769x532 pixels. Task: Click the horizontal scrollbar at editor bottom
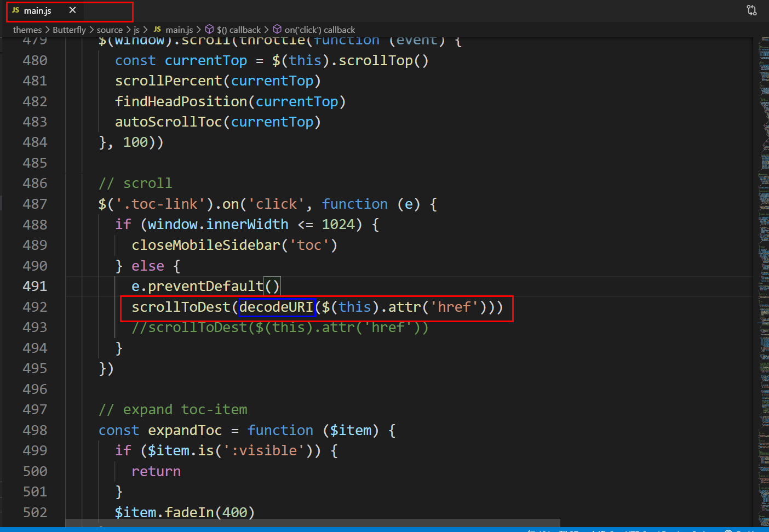point(313,523)
